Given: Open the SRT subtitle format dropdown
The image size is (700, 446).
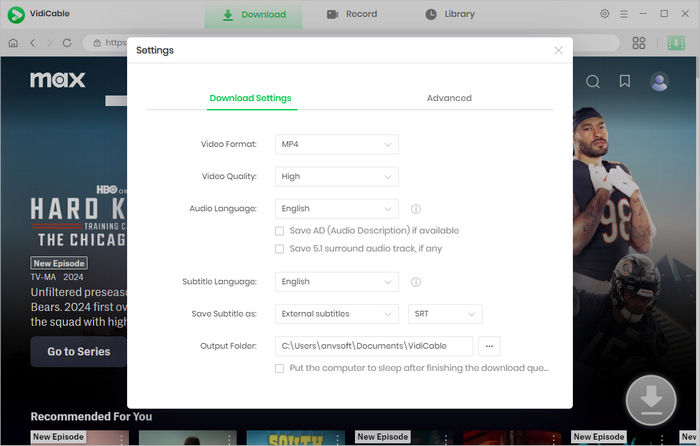Looking at the screenshot, I should (x=445, y=314).
